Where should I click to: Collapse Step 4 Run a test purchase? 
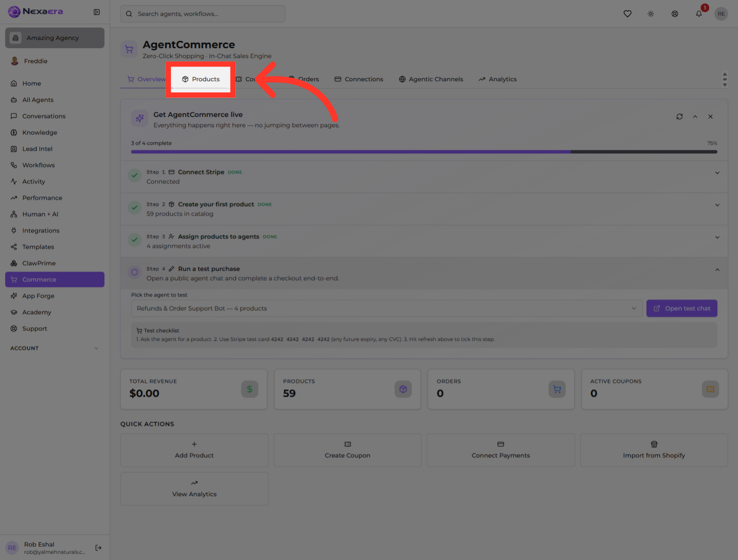pyautogui.click(x=717, y=270)
